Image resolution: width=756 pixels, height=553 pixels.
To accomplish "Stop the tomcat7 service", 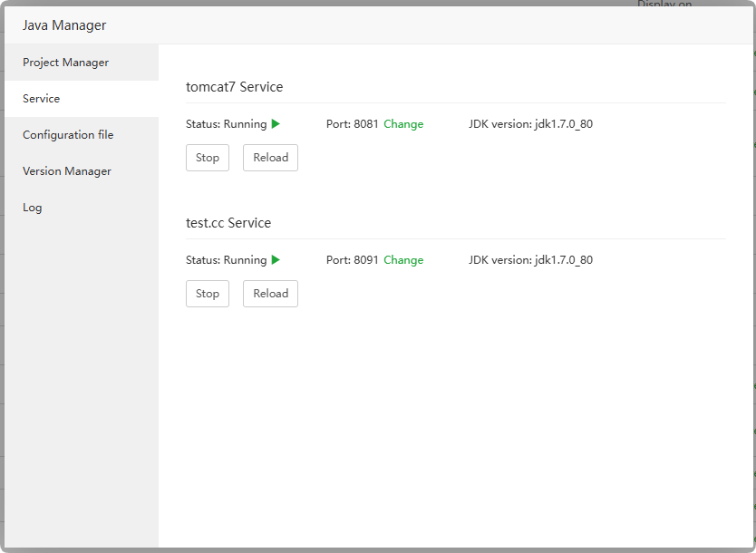I will click(208, 158).
